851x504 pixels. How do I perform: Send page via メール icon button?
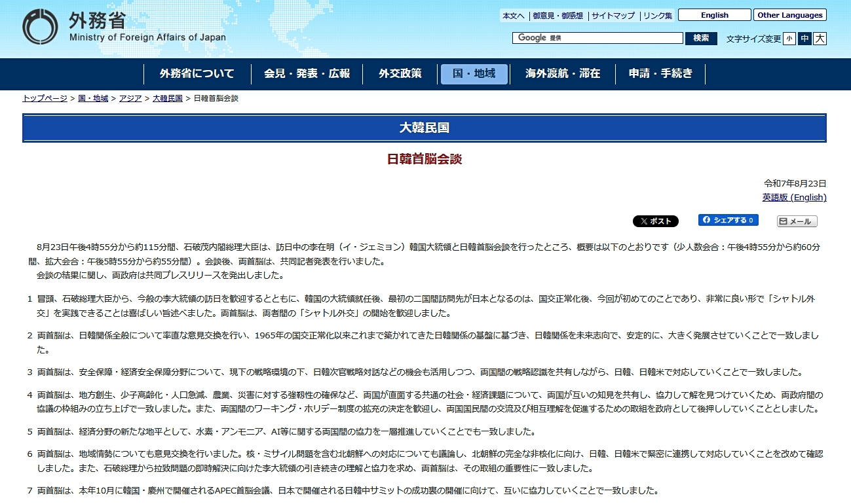pyautogui.click(x=797, y=221)
